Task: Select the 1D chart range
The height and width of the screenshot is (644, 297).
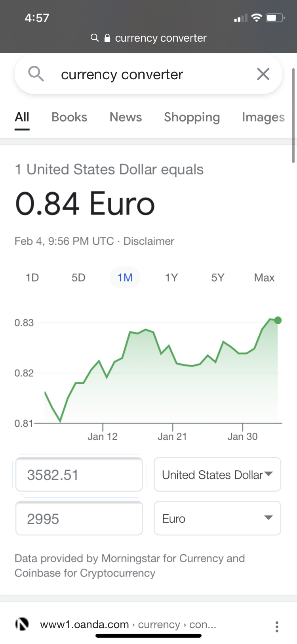Action: (32, 278)
